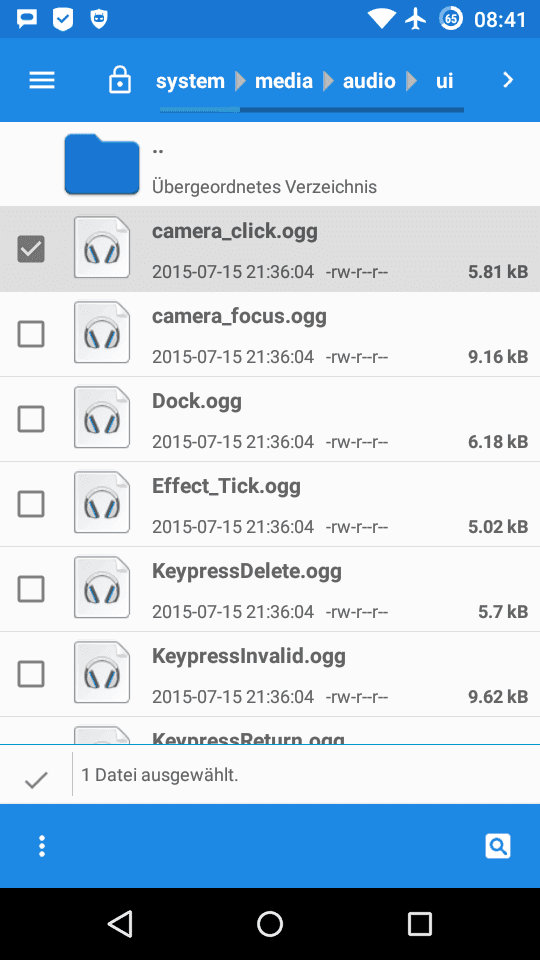Open the hamburger navigation menu
This screenshot has width=540, height=960.
point(42,80)
